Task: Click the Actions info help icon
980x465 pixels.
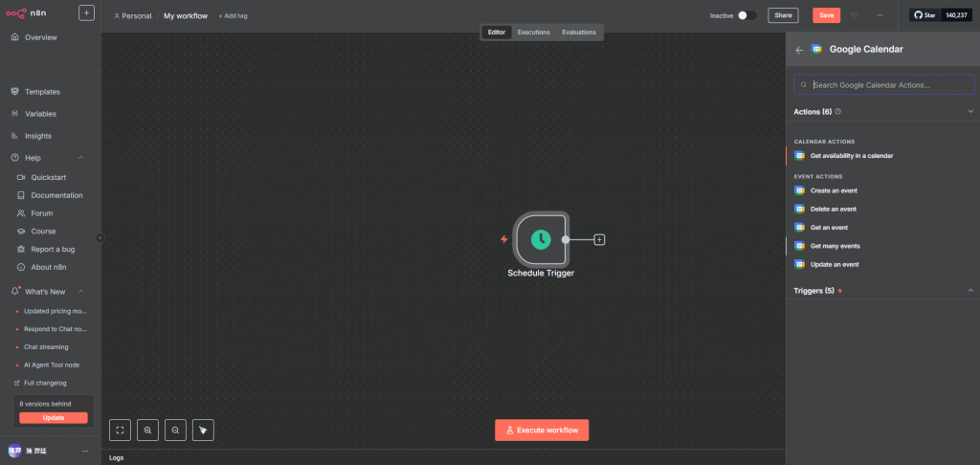Action: pos(838,111)
